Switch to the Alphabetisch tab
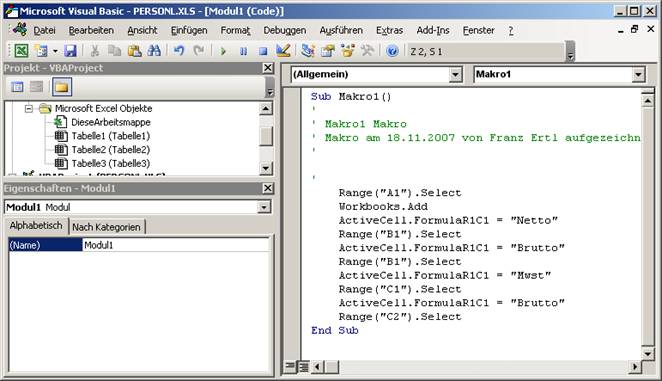662x381 pixels. (x=36, y=226)
